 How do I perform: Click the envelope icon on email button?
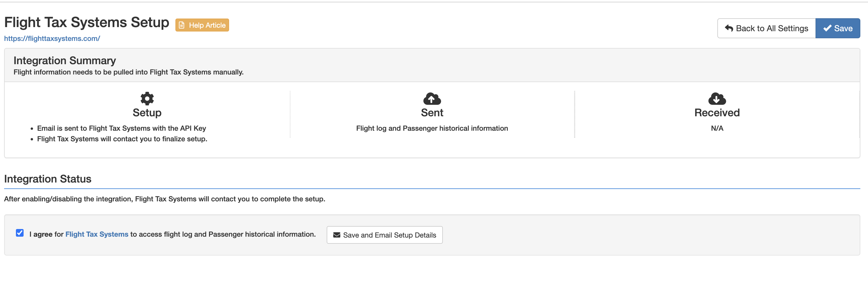(x=337, y=235)
